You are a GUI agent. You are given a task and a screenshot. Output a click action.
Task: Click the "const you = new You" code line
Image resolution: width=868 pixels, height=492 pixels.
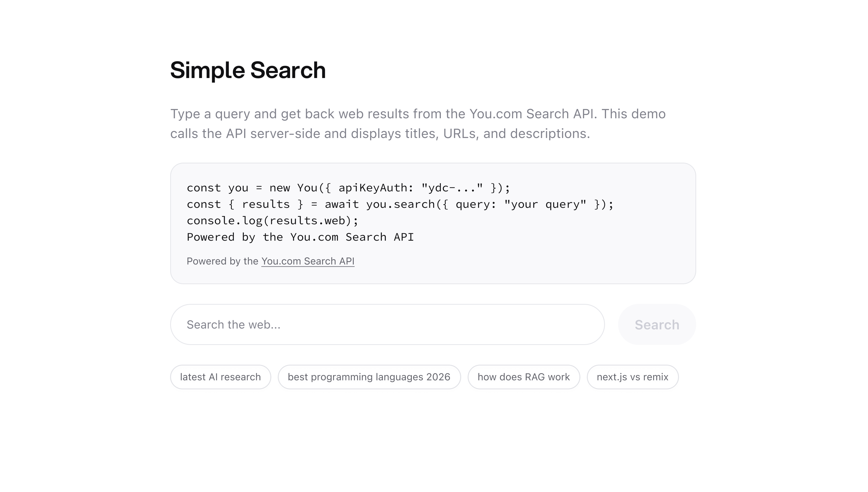348,188
